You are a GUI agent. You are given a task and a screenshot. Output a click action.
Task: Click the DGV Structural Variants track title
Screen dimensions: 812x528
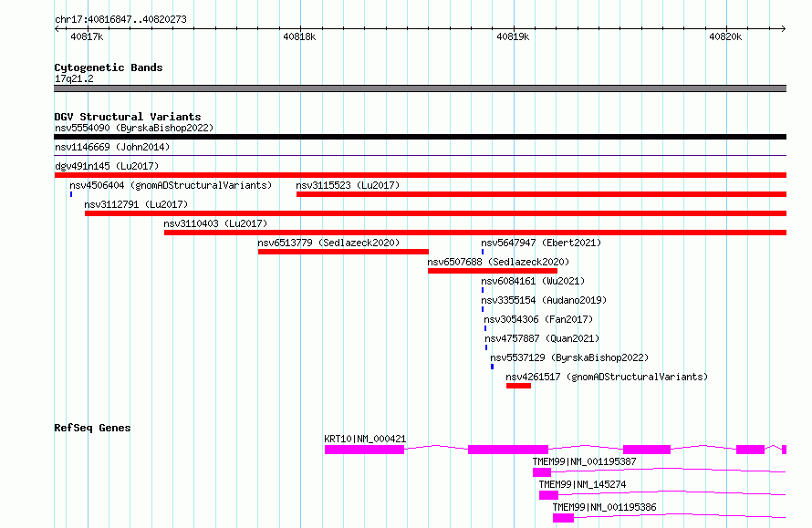coord(128,117)
